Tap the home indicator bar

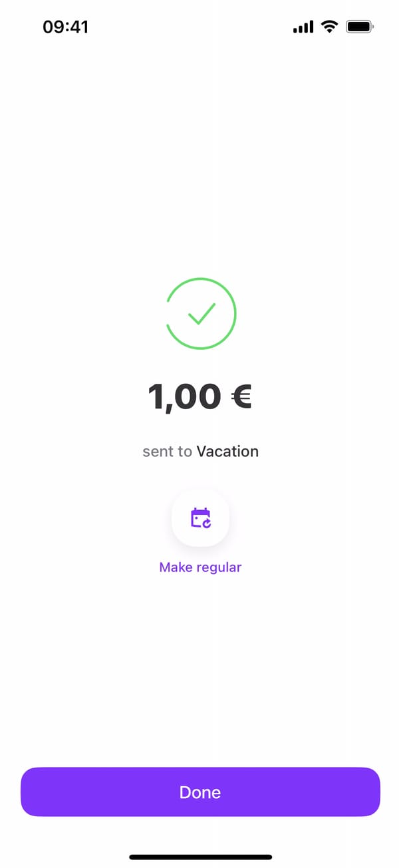(200, 857)
